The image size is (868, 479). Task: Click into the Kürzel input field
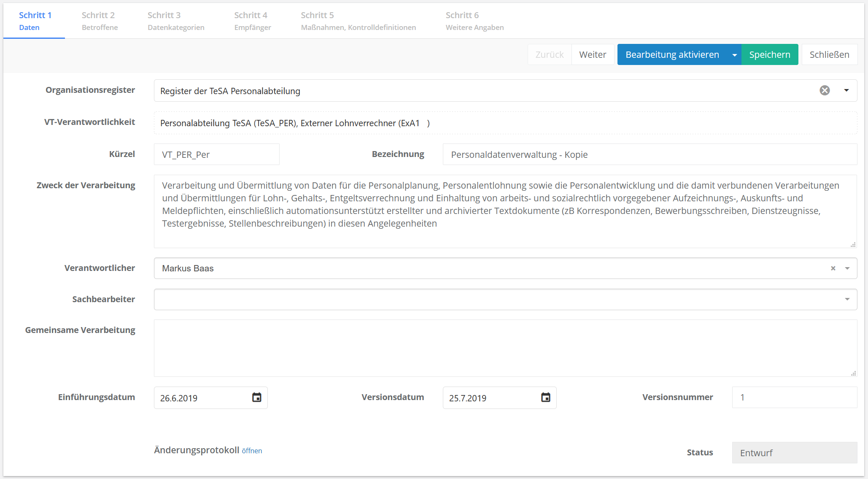click(x=216, y=154)
